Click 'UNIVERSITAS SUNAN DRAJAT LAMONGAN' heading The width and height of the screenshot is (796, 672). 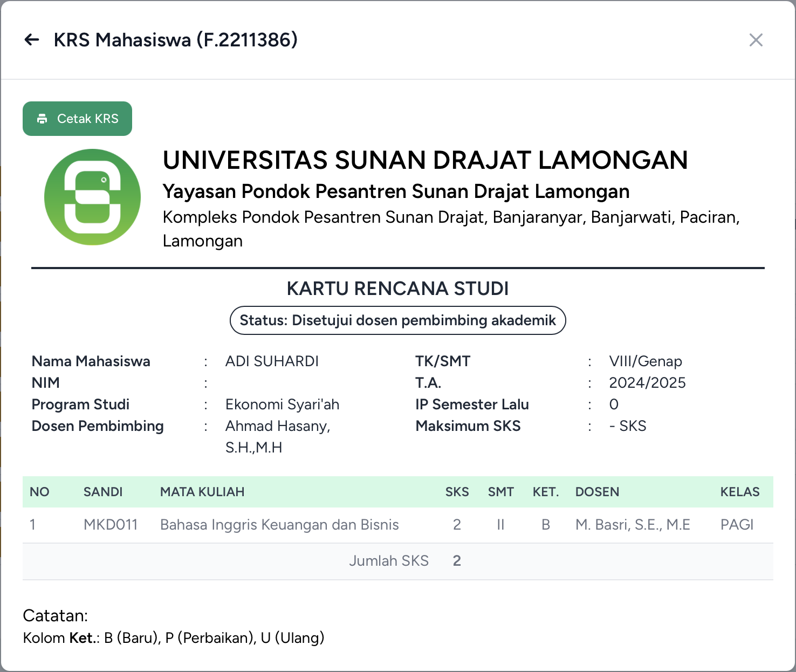(426, 160)
